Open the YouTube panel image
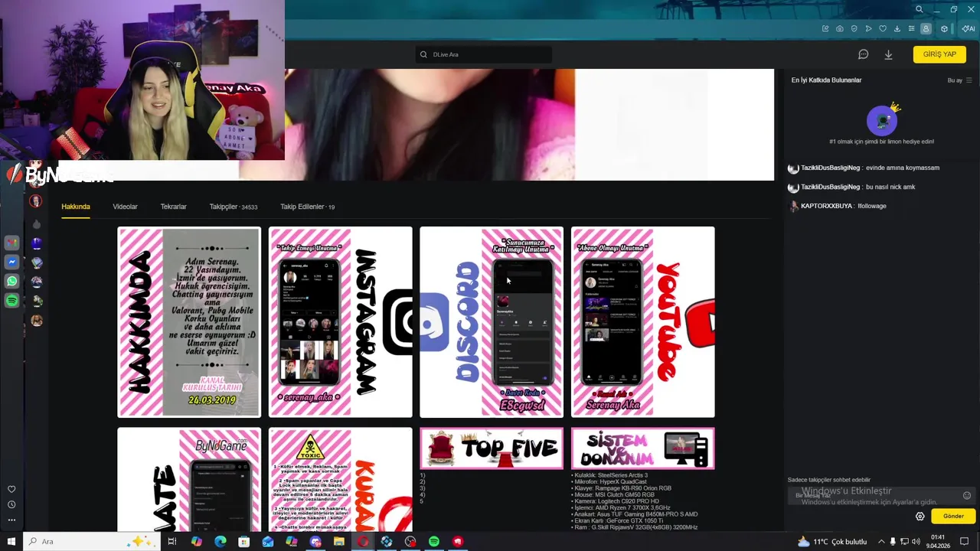The image size is (980, 551). tap(643, 322)
